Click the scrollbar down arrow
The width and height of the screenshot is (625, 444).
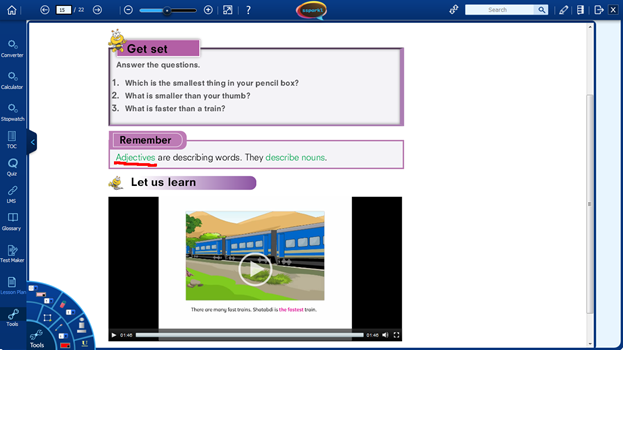(590, 344)
